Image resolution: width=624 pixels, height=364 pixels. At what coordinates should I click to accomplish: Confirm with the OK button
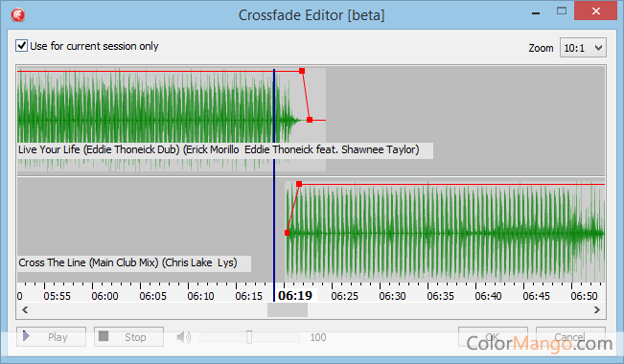coord(493,337)
